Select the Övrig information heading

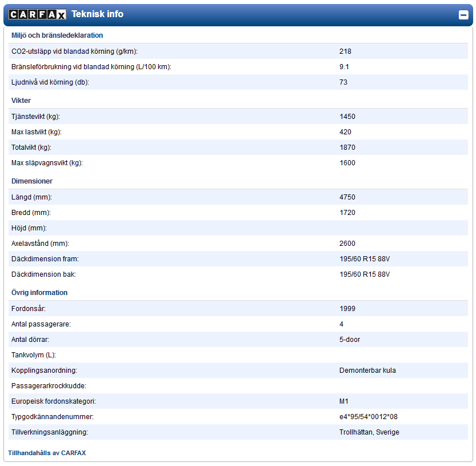pos(39,293)
